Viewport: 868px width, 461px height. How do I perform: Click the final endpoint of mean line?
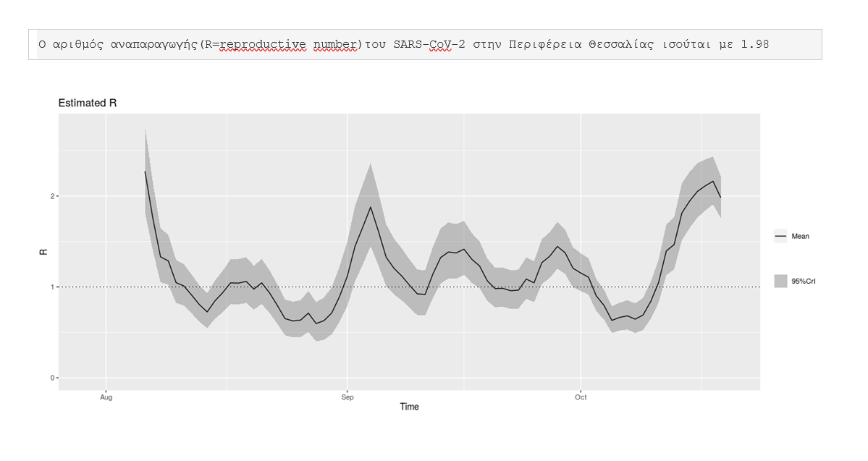720,197
